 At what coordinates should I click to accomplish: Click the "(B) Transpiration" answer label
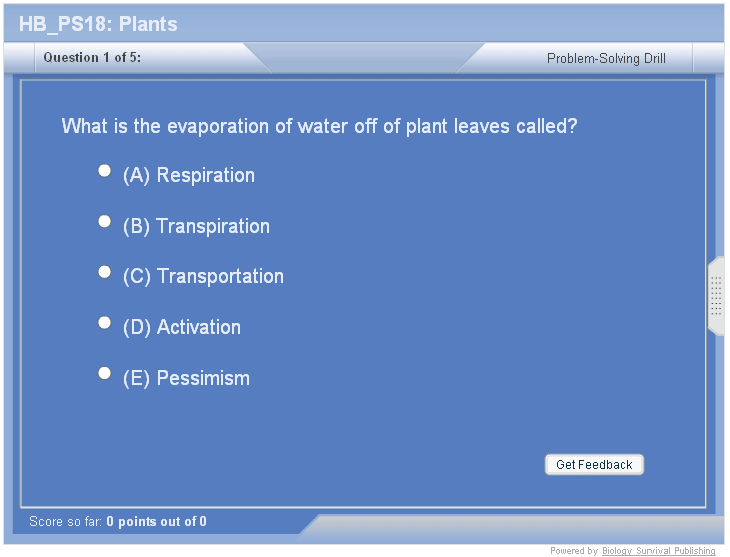pyautogui.click(x=196, y=227)
